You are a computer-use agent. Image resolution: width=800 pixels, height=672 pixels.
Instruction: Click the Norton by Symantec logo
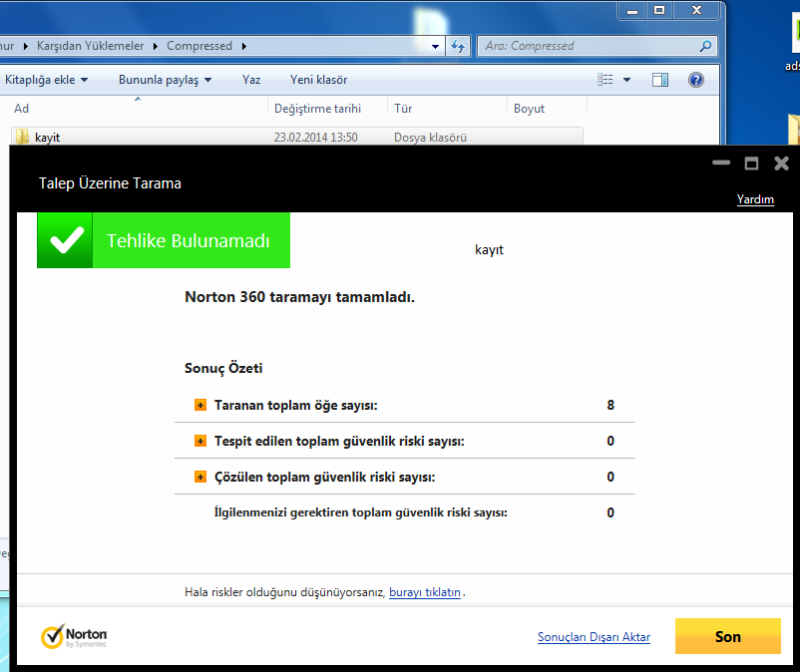click(75, 636)
